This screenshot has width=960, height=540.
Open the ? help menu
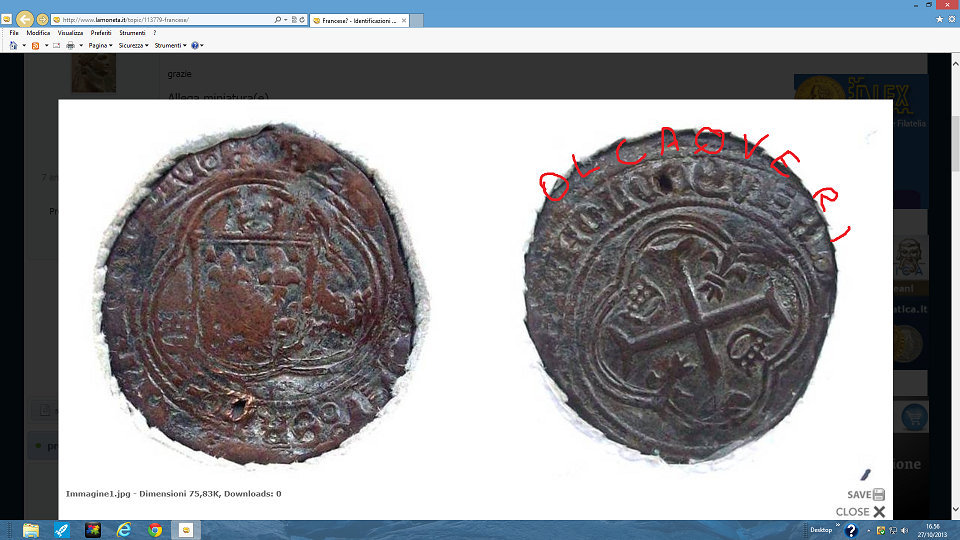click(154, 33)
